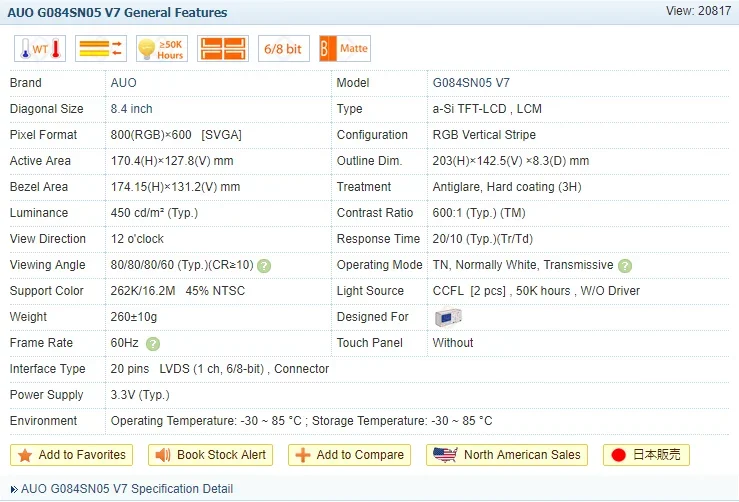Click the Contrast Ratio label
Viewport: 739px width, 502px height.
coord(375,213)
